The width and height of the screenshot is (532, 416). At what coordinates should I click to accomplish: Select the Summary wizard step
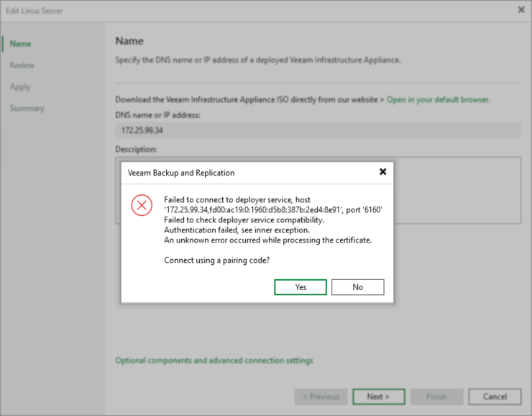tap(27, 109)
